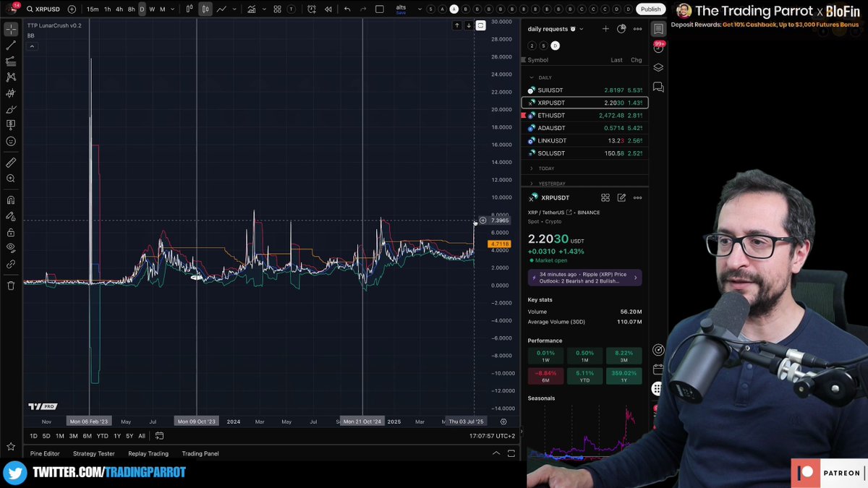
Task: Open the Pine Editor tab
Action: tap(45, 453)
